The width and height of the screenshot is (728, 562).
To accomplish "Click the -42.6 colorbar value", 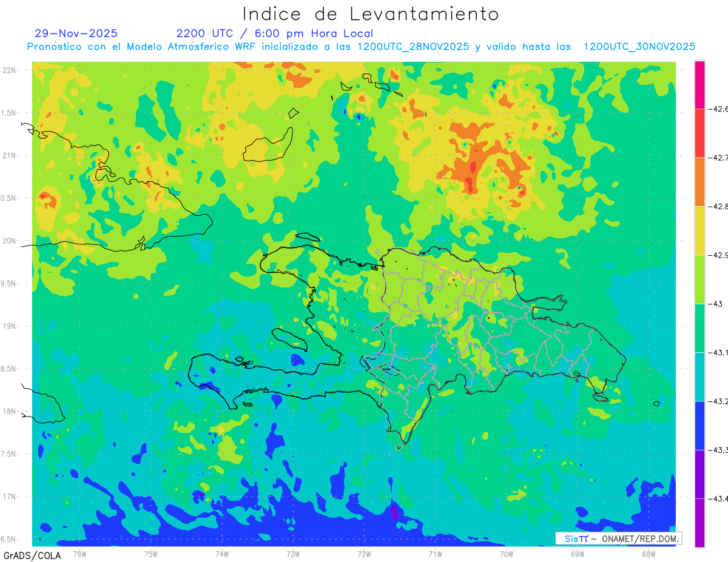I will pos(719,109).
